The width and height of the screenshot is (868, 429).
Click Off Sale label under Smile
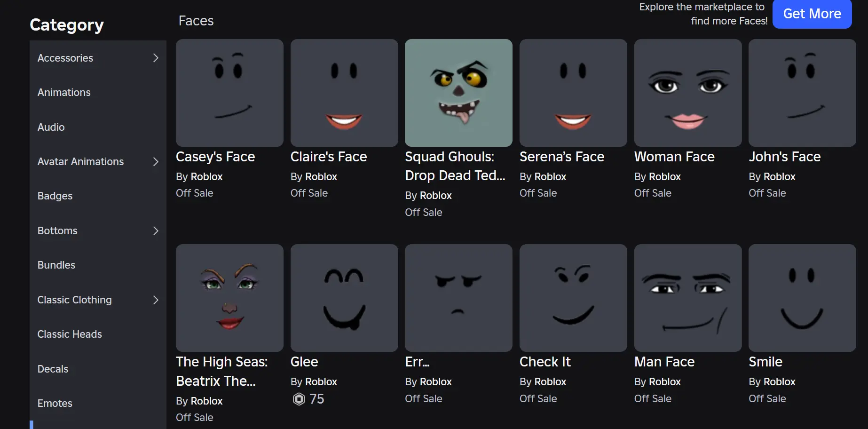[767, 399]
